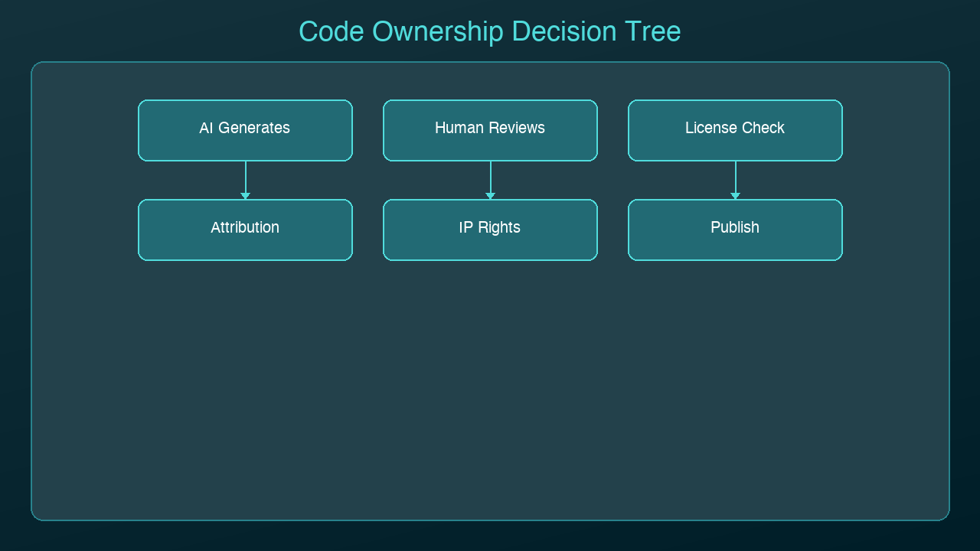The height and width of the screenshot is (551, 980).
Task: Click gap between IP Rights and Publish nodes
Action: (x=612, y=230)
